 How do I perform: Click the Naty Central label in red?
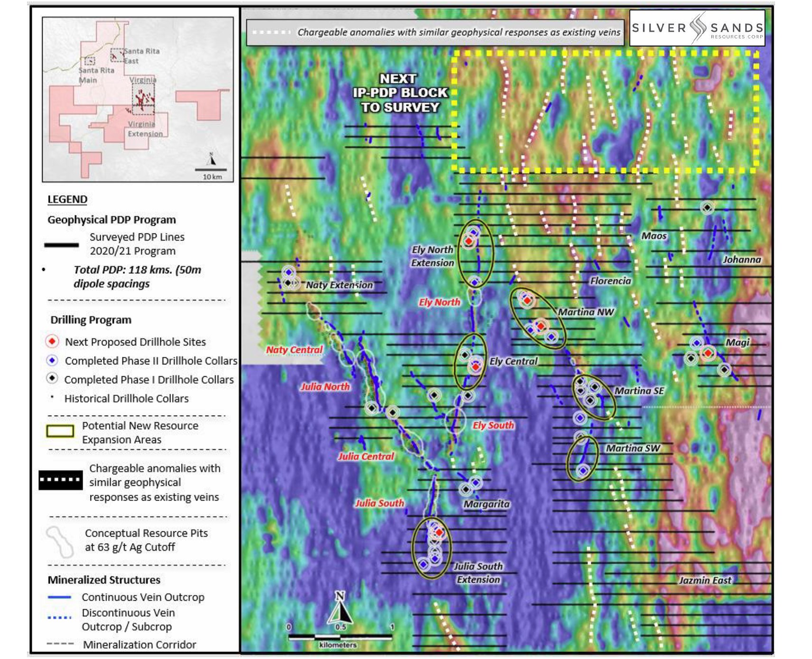[x=294, y=350]
